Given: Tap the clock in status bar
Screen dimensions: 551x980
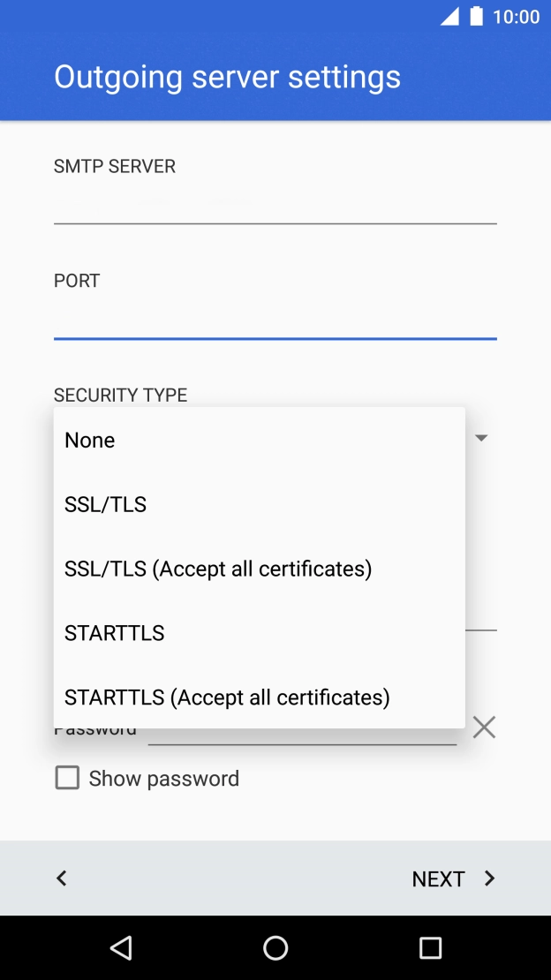Looking at the screenshot, I should point(516,17).
